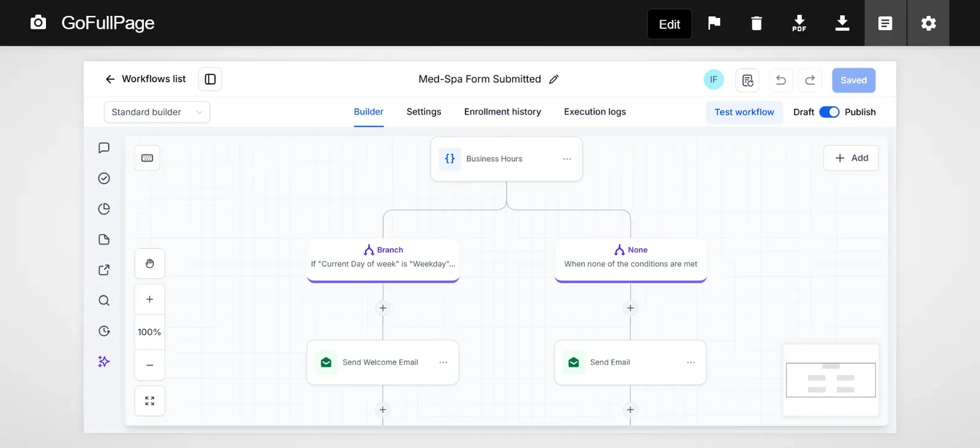Show keyboard shortcuts on the canvas
The width and height of the screenshot is (980, 448).
[x=147, y=158]
